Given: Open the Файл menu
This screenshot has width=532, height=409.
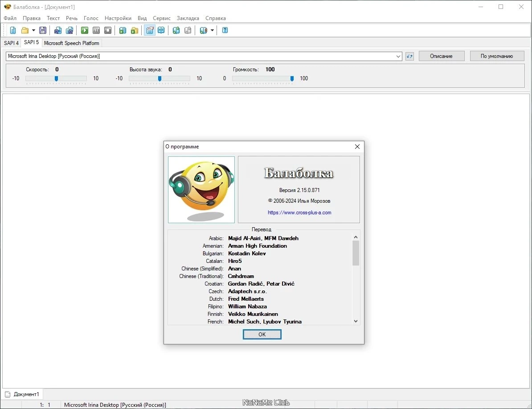Looking at the screenshot, I should 10,18.
